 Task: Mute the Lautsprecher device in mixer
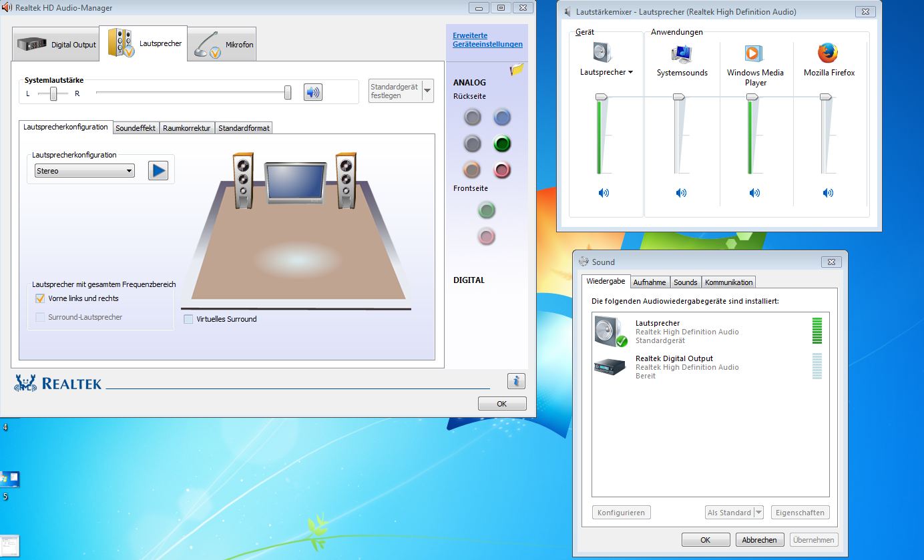pos(604,193)
